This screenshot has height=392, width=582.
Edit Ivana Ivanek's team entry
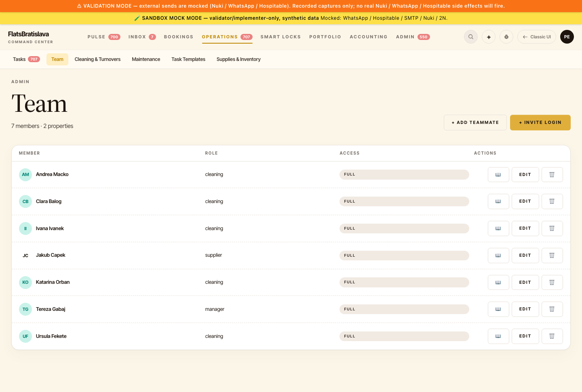point(525,228)
